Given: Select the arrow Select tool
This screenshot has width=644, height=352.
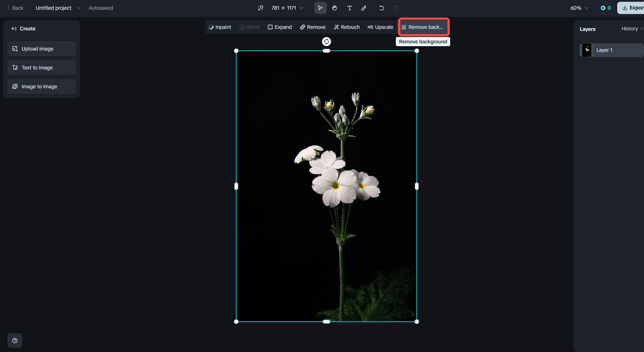Looking at the screenshot, I should [320, 8].
